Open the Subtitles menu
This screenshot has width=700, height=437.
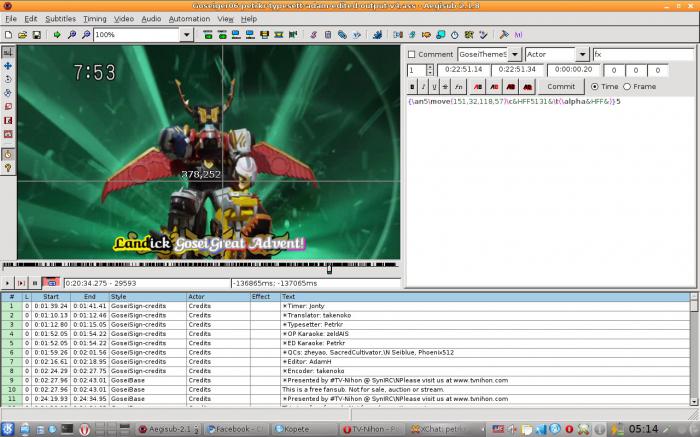[60, 19]
